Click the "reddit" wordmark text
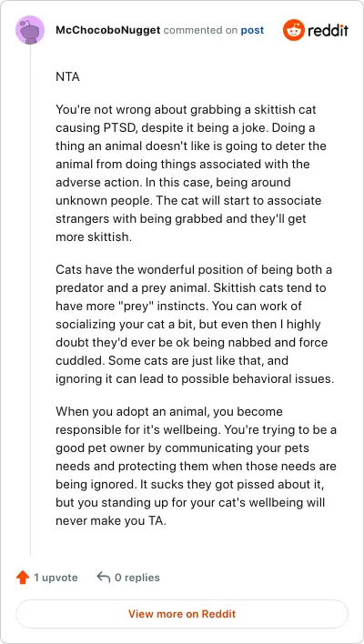This screenshot has width=364, height=644. coord(328,30)
